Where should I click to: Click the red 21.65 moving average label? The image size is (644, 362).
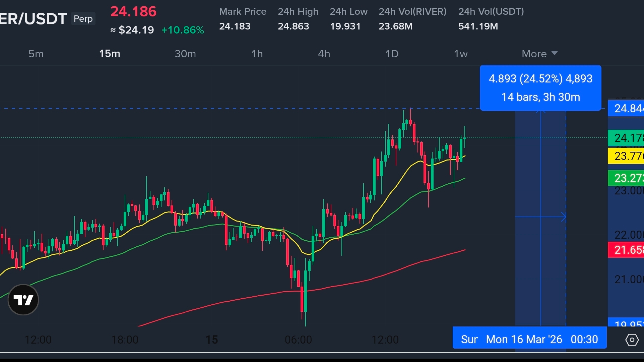click(x=626, y=250)
